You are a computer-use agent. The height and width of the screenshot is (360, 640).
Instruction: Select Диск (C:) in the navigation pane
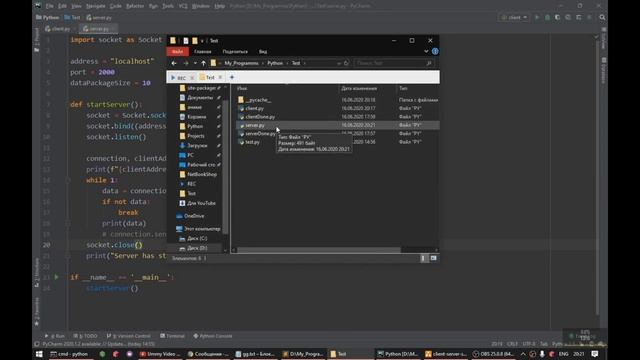(x=197, y=239)
